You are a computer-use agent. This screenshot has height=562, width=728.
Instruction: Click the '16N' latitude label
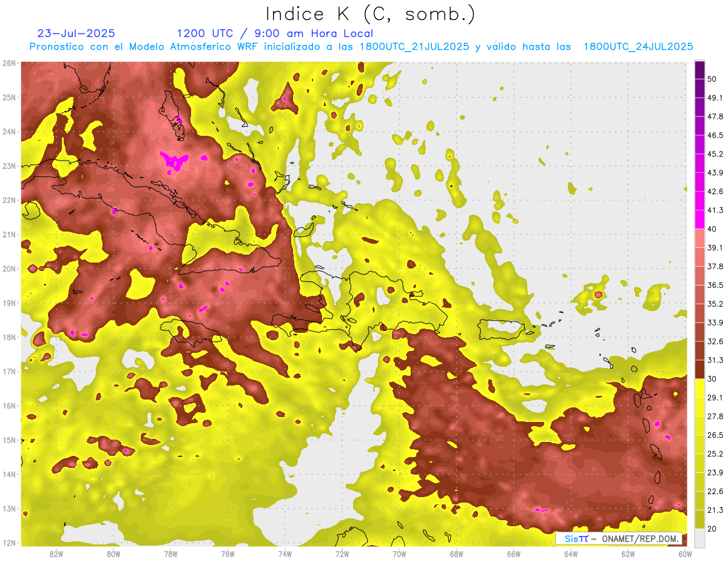pos(9,406)
